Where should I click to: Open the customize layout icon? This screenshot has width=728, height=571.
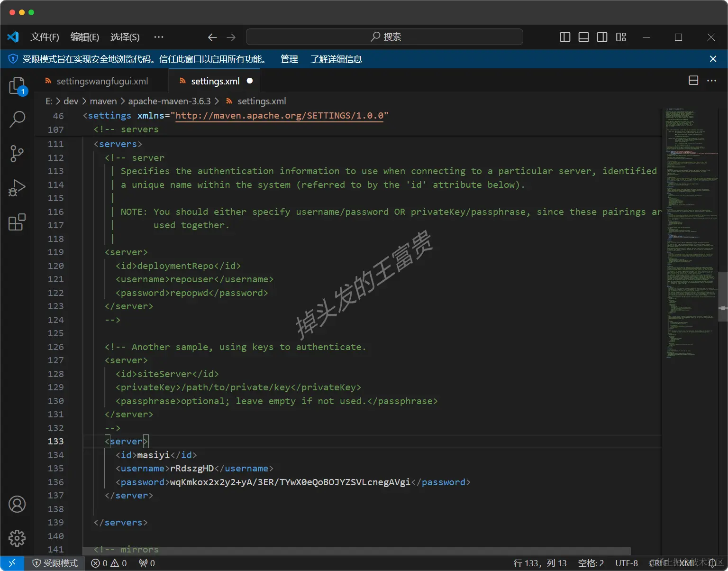(621, 37)
